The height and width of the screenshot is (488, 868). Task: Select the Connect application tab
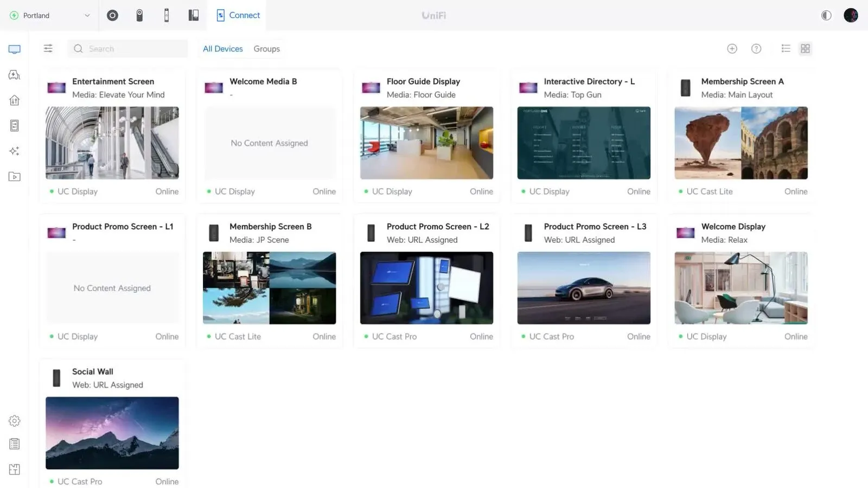tap(238, 15)
